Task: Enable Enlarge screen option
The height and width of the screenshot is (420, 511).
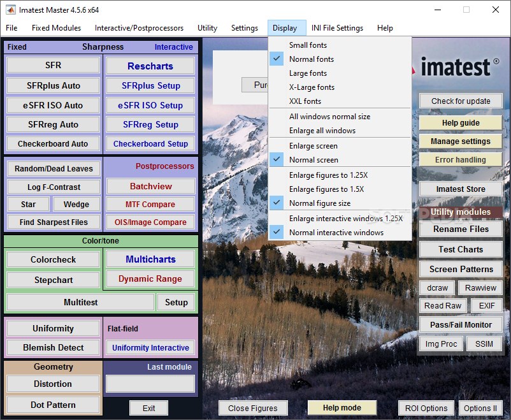Action: (340, 146)
